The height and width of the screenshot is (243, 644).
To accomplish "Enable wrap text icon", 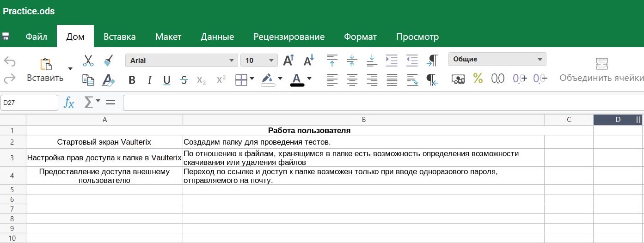I will pyautogui.click(x=412, y=80).
